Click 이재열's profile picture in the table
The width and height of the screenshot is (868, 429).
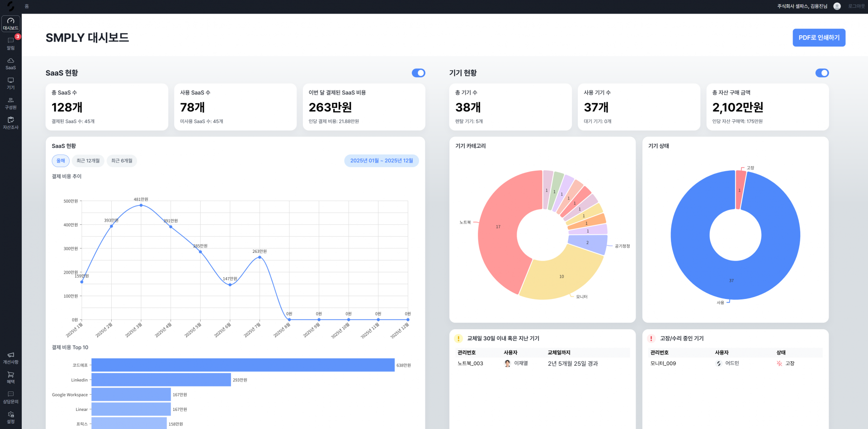click(x=507, y=364)
